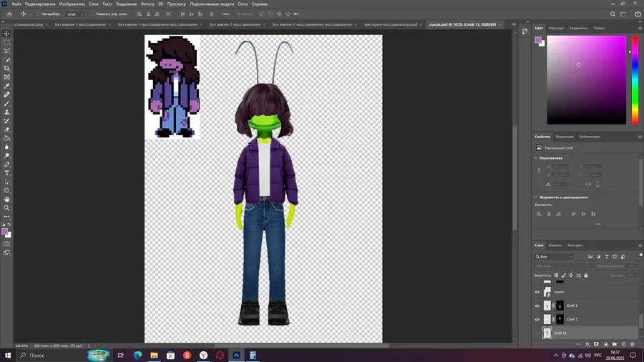The height and width of the screenshot is (362, 644).
Task: Select the Eyedropper tool
Action: pos(6,86)
